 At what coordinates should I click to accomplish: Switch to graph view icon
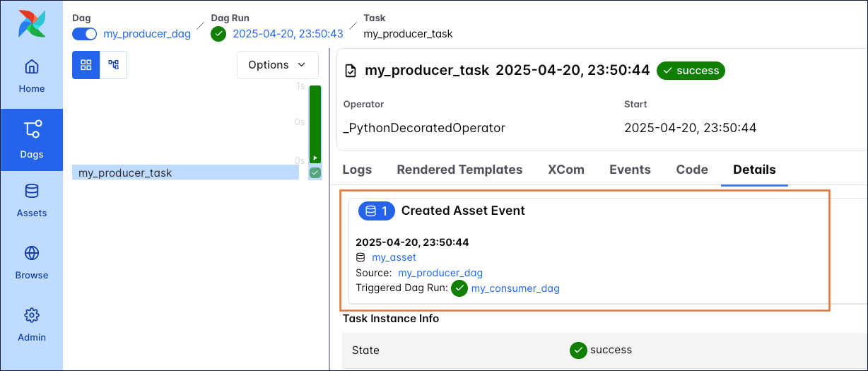coord(113,65)
